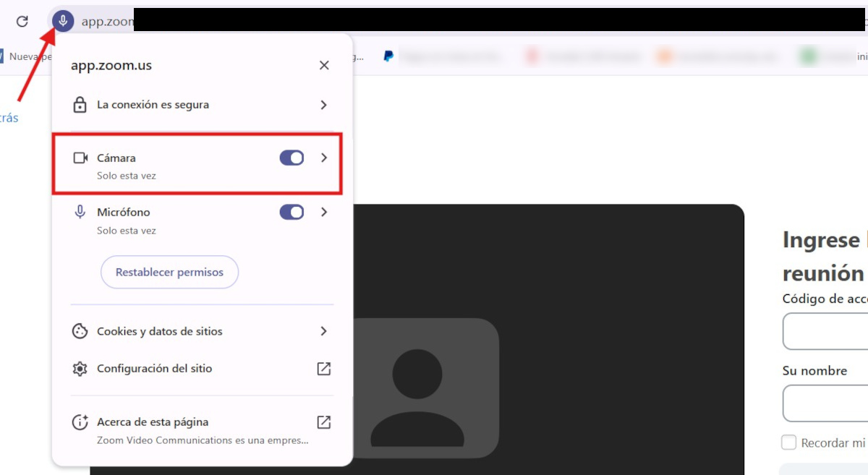The width and height of the screenshot is (868, 475).
Task: Click the external-link icon next to Configuración del sitio
Action: pos(323,368)
